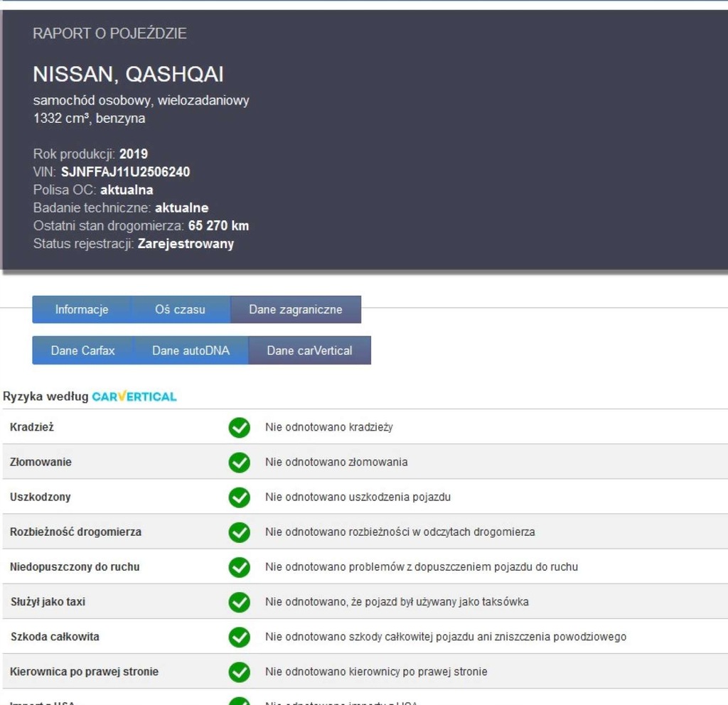Click the Szkoda całkowita label
Image resolution: width=728 pixels, height=705 pixels.
(55, 637)
